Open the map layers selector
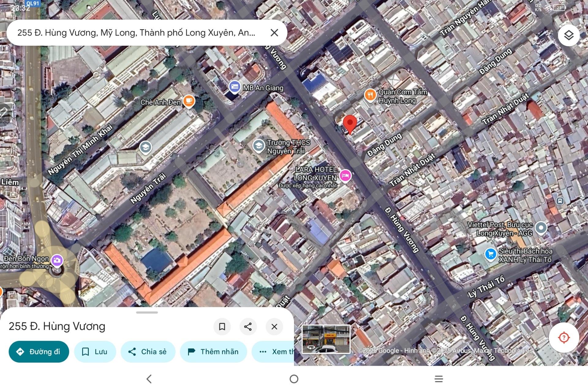 pos(568,35)
